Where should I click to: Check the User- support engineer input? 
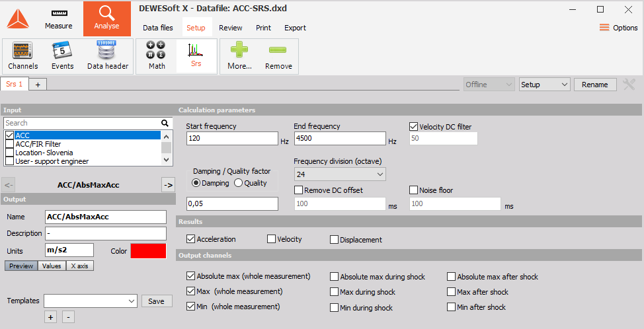[9, 161]
